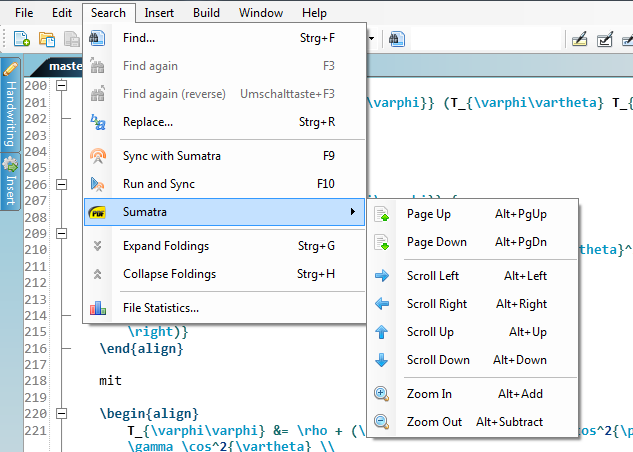Select Scroll Down entry
Screen dimensions: 633x452
(x=472, y=360)
